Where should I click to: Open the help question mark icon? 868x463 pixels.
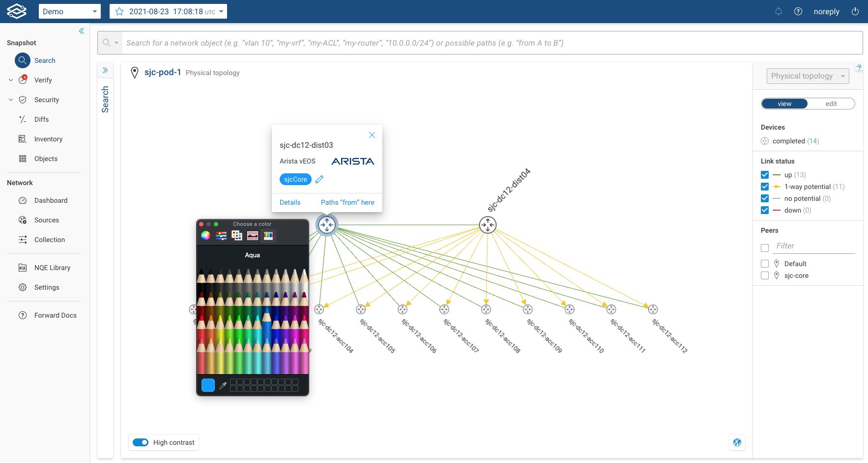(798, 11)
